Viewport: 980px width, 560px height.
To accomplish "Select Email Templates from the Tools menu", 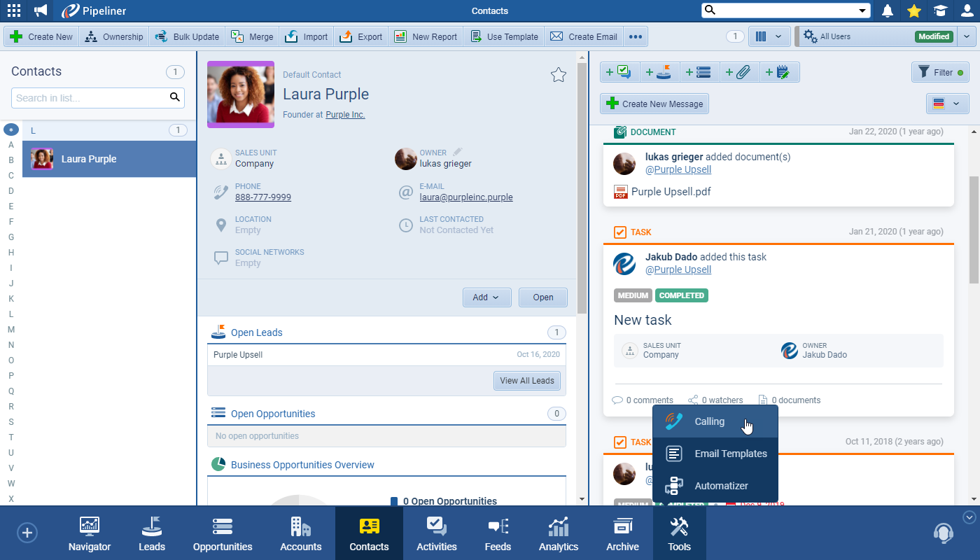I will [730, 454].
